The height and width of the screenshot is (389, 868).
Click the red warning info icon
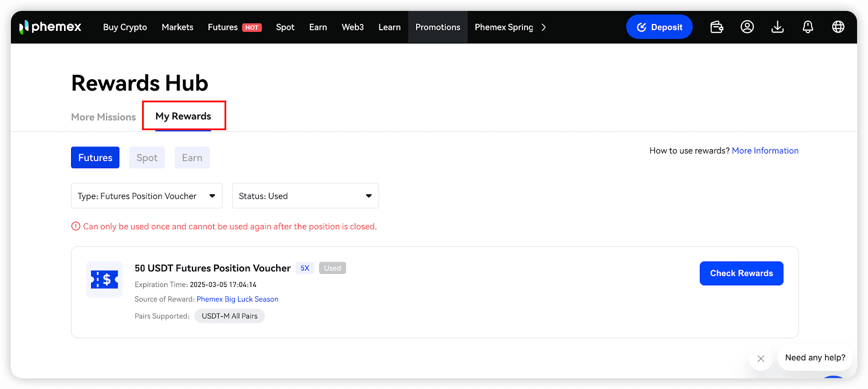(76, 226)
